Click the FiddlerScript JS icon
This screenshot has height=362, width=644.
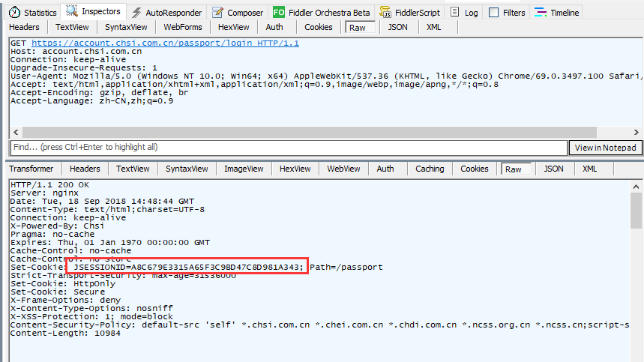coord(385,12)
